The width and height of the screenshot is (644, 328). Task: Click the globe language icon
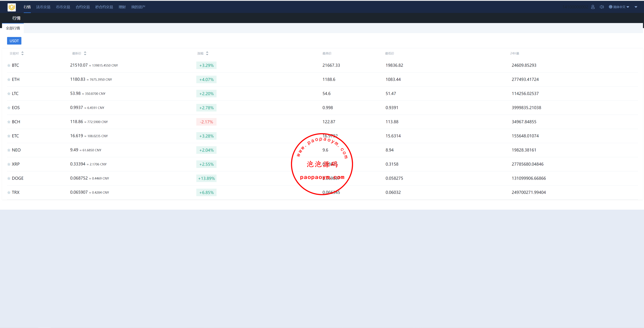610,7
